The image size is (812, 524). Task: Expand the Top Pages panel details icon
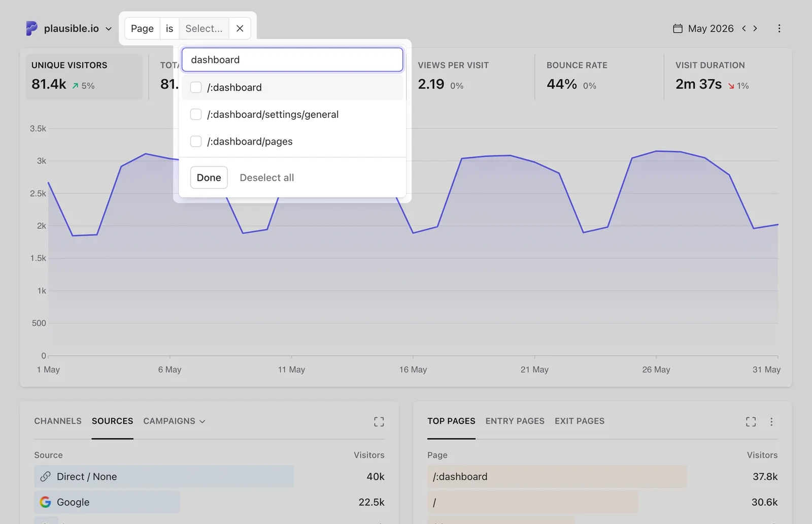point(751,421)
